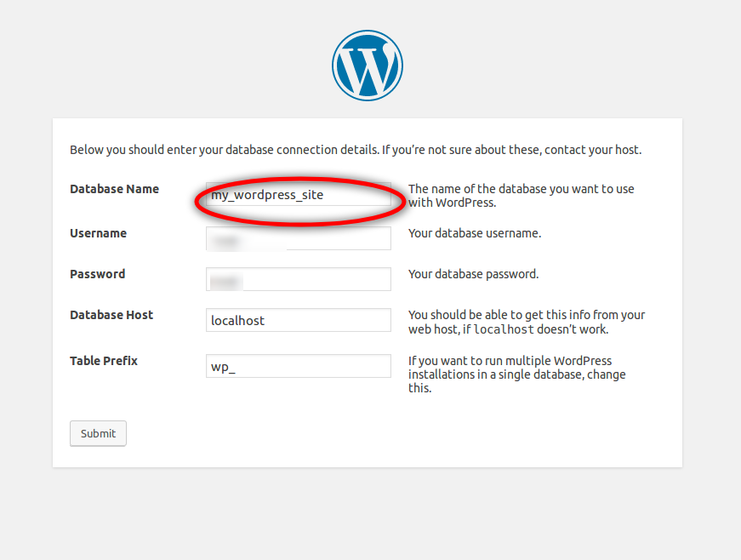This screenshot has height=560, width=741.
Task: Click the multiple WordPress installations help text
Action: (x=516, y=374)
